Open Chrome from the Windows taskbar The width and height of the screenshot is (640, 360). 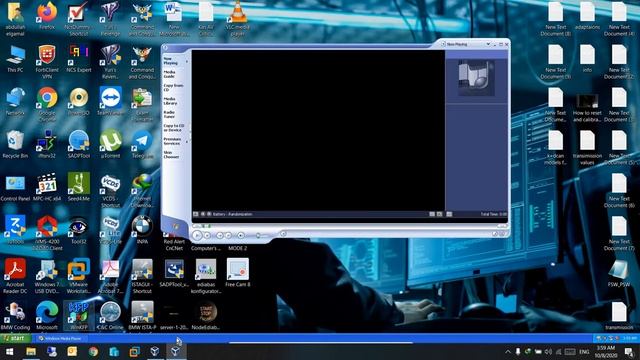pyautogui.click(x=93, y=351)
